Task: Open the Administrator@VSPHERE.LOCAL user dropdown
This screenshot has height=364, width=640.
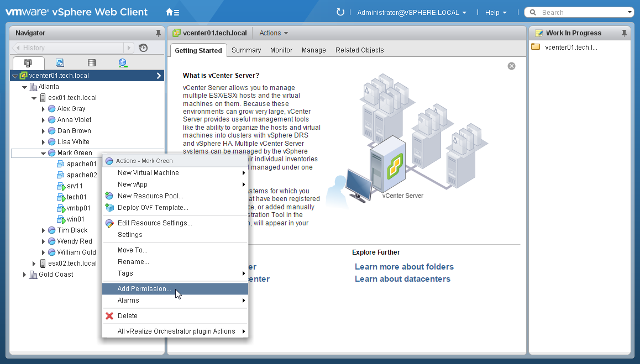Action: tap(412, 13)
